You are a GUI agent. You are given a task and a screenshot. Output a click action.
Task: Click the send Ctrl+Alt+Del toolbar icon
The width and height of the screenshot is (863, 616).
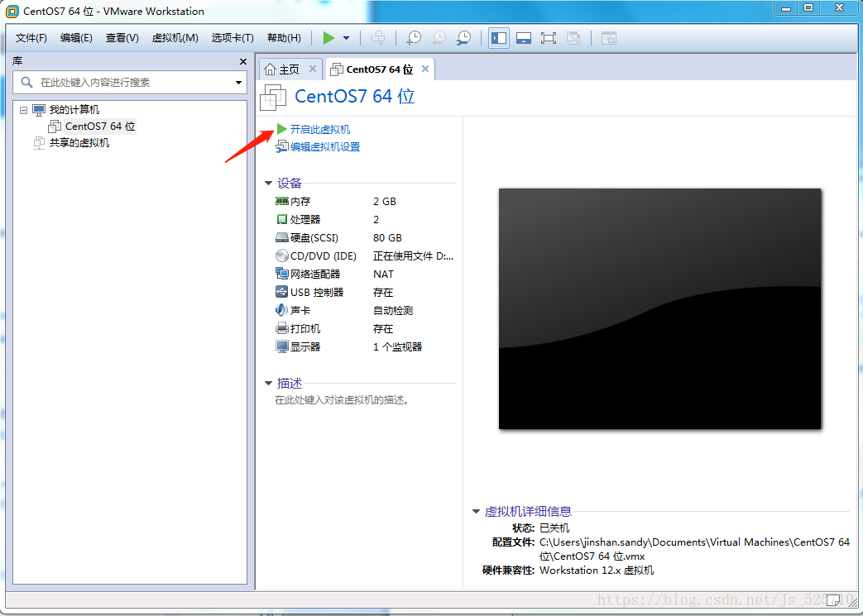[x=378, y=38]
